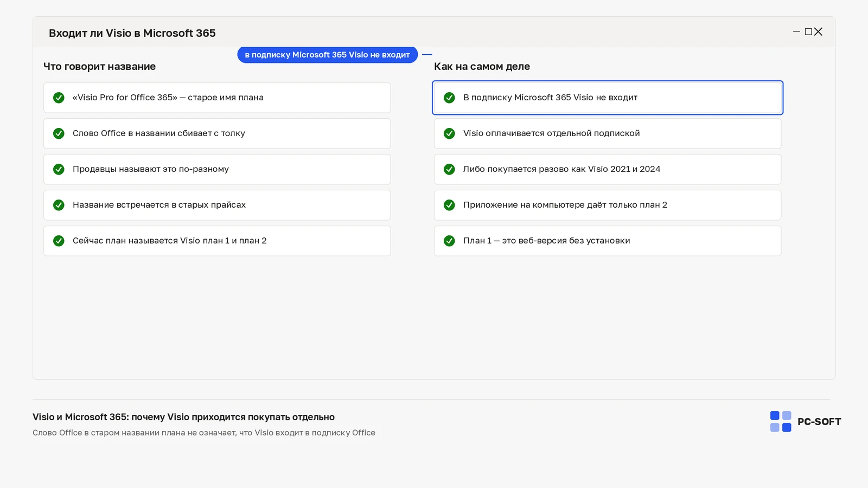Select the blue tooltip 'в подписку Microsoft 365 Visio не входит'
868x488 pixels.
tap(328, 55)
